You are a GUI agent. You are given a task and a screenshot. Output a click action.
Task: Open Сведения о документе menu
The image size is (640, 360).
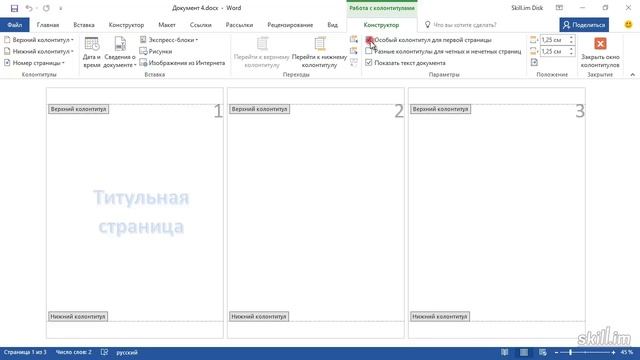pos(120,52)
